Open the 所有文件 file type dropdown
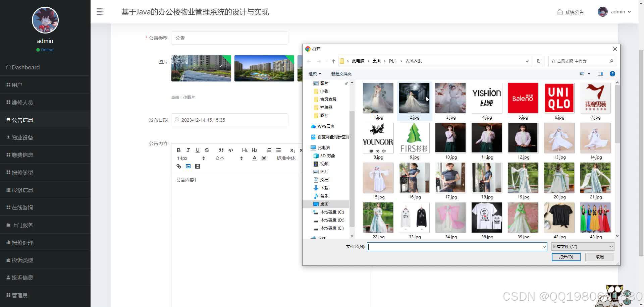Image resolution: width=644 pixels, height=307 pixels. pyautogui.click(x=582, y=246)
